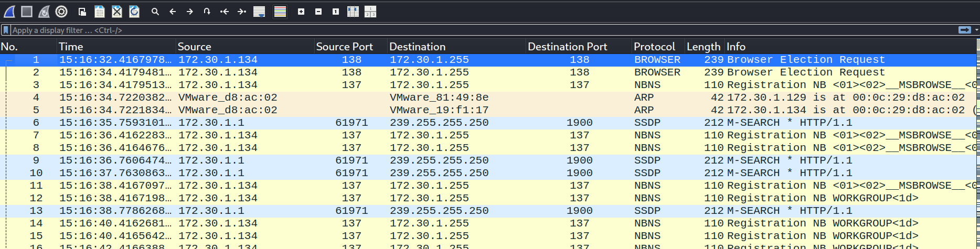Open display filter bookmarks

tap(6, 30)
